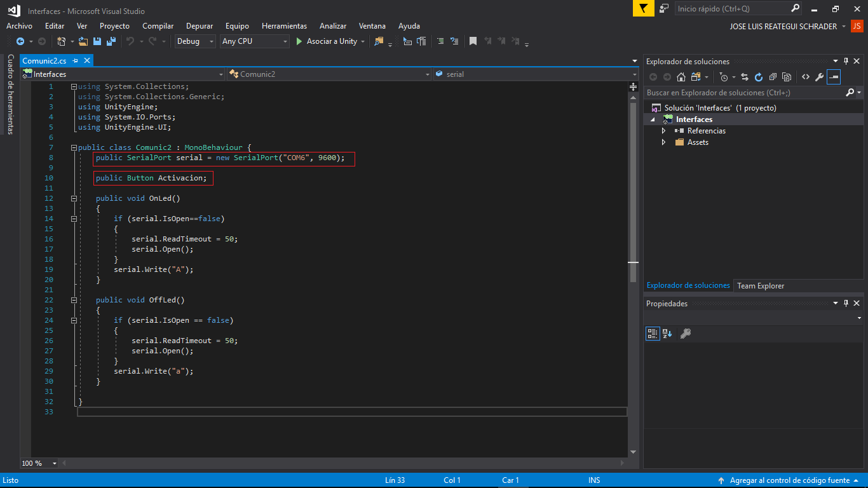
Task: Expand the Referencias node
Action: coord(663,131)
